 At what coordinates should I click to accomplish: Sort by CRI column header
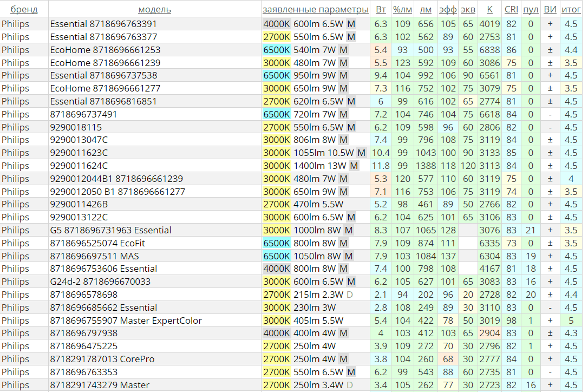coord(511,9)
